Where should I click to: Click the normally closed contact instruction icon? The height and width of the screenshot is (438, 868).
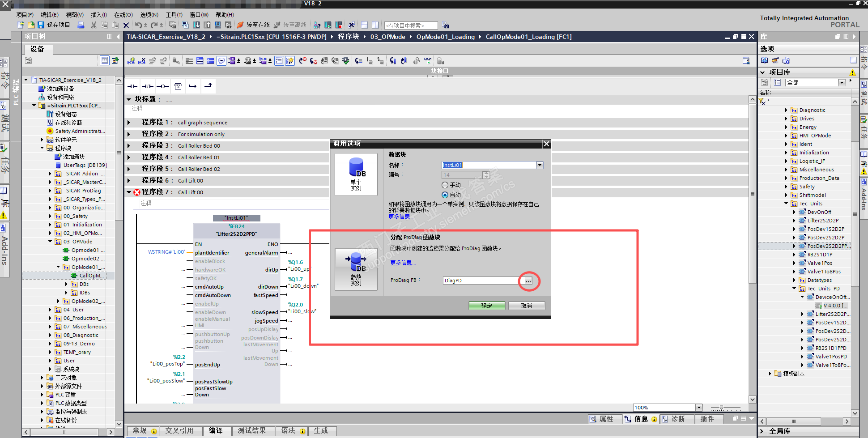click(148, 86)
